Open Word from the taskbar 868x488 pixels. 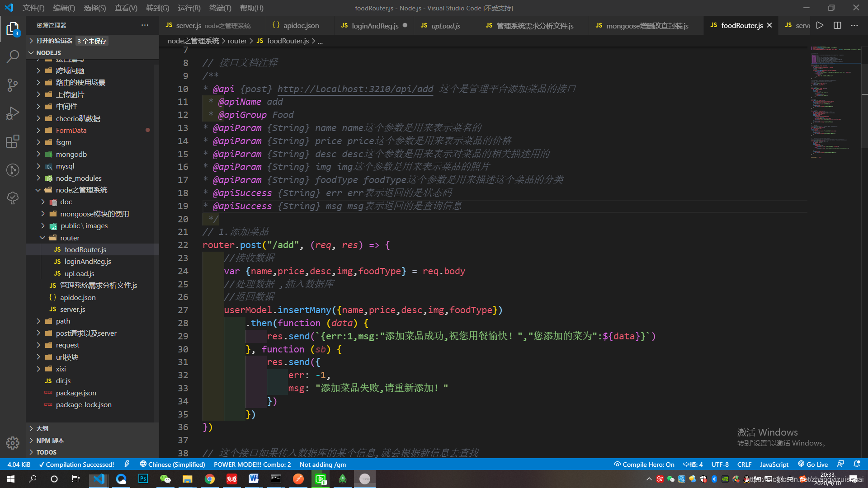pos(253,479)
